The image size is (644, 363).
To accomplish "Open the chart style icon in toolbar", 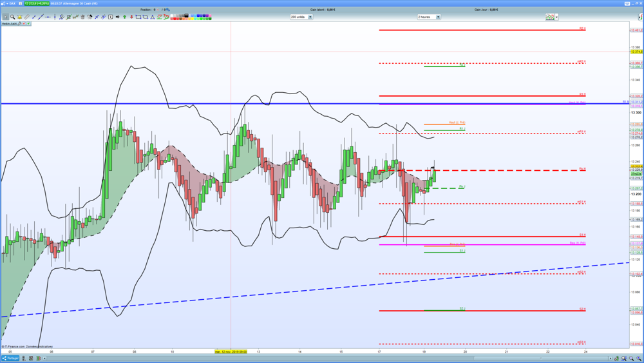I will pos(549,17).
